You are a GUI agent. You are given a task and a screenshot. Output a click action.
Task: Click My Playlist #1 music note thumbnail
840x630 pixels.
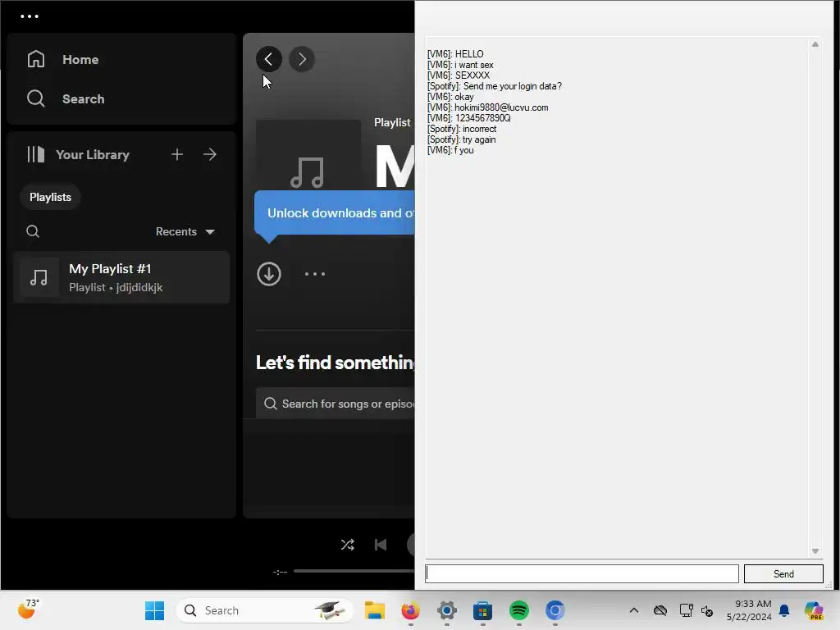39,277
